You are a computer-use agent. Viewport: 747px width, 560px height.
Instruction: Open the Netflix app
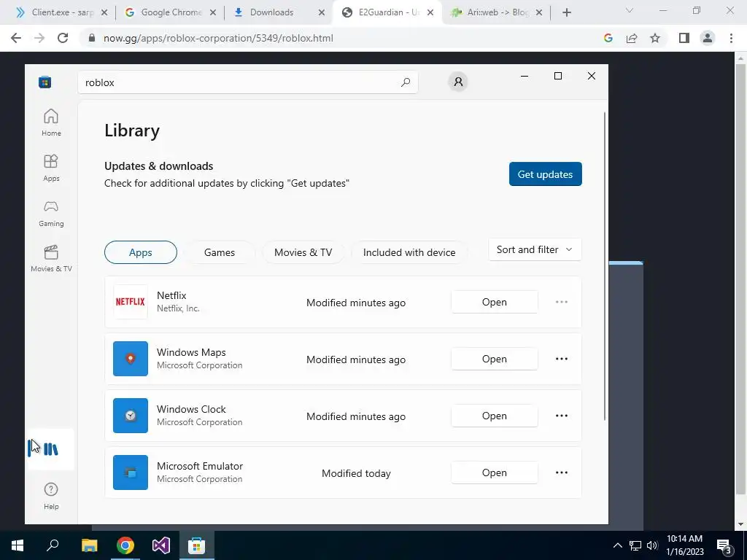(495, 302)
